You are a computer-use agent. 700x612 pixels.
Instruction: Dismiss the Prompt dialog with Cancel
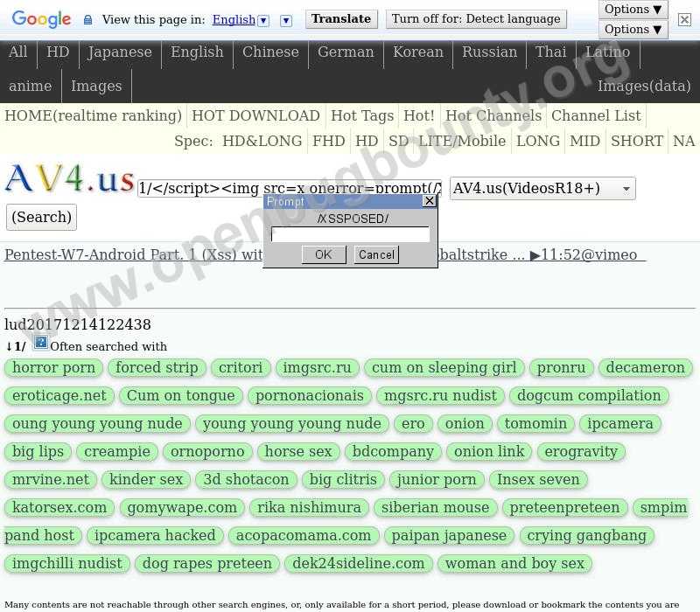click(x=376, y=254)
